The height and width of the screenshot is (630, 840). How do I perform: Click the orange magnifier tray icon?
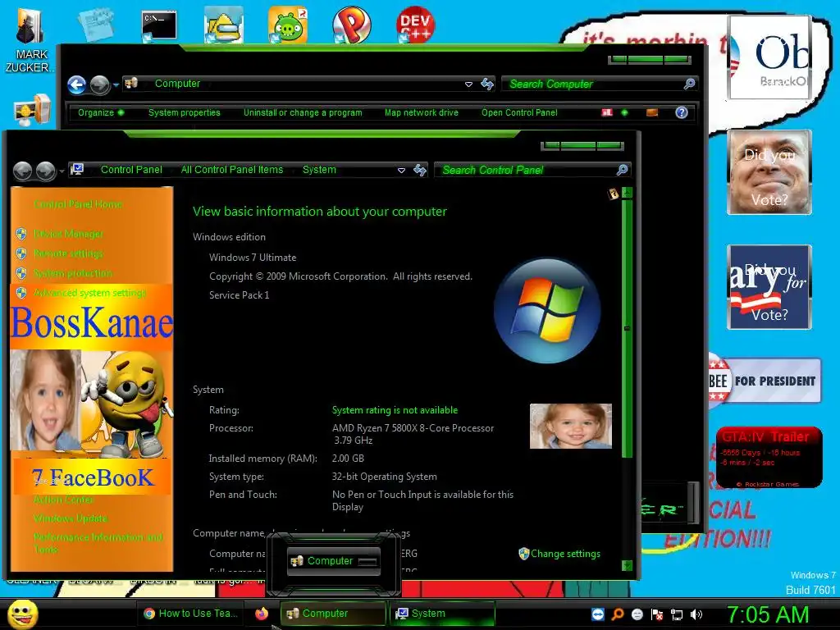click(618, 614)
